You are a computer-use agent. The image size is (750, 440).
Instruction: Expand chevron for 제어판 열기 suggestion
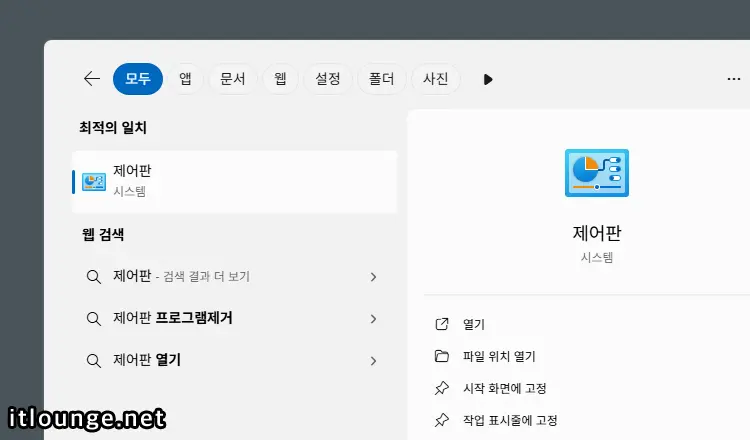[374, 361]
